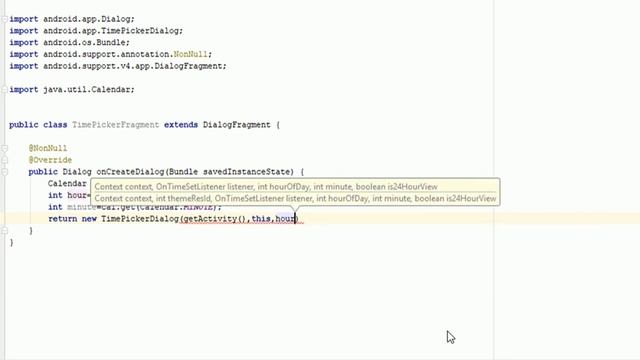The height and width of the screenshot is (360, 640).
Task: Toggle fold marker beside @NonNull annotation
Action: (4, 148)
